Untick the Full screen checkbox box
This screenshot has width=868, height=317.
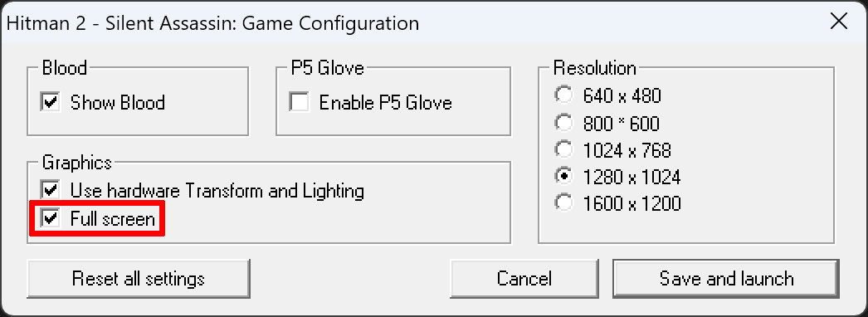point(51,219)
